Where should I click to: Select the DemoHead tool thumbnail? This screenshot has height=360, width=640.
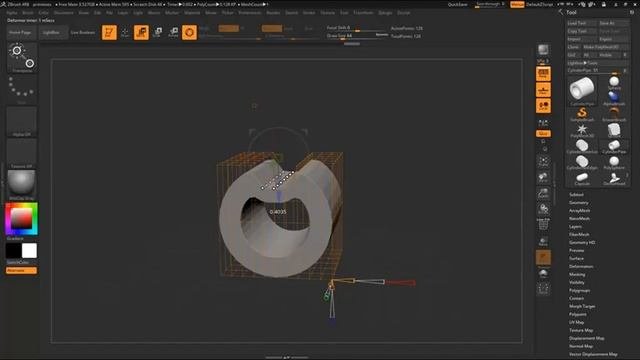pyautogui.click(x=614, y=178)
